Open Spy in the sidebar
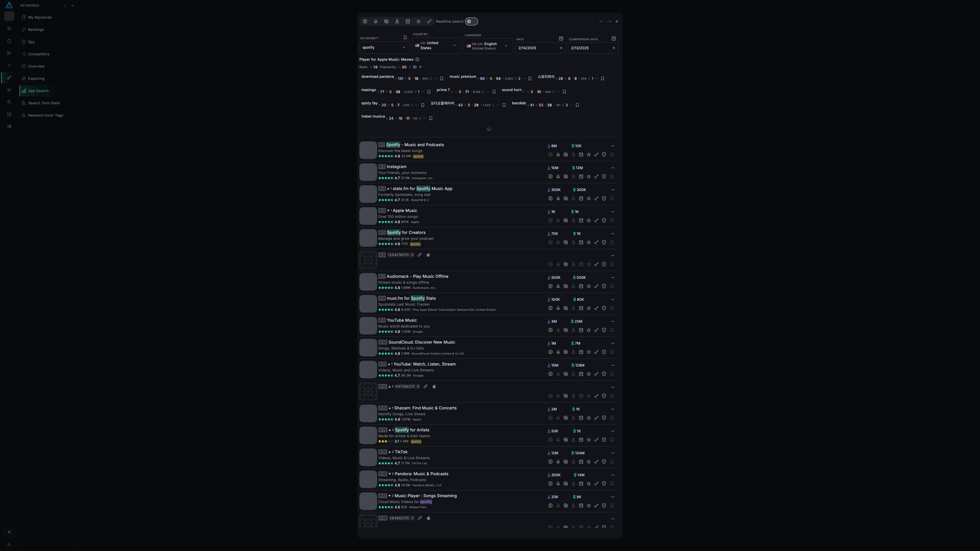Image resolution: width=980 pixels, height=551 pixels. (31, 42)
